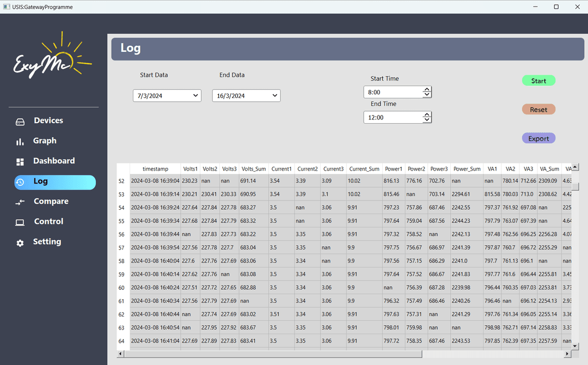Increase Start Time with up arrow
588x365 pixels.
tap(427, 89)
